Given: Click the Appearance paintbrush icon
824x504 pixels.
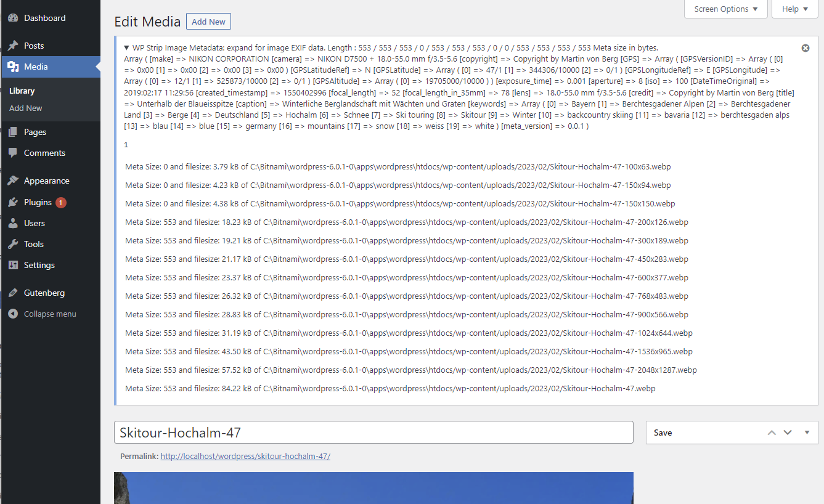Looking at the screenshot, I should point(13,181).
